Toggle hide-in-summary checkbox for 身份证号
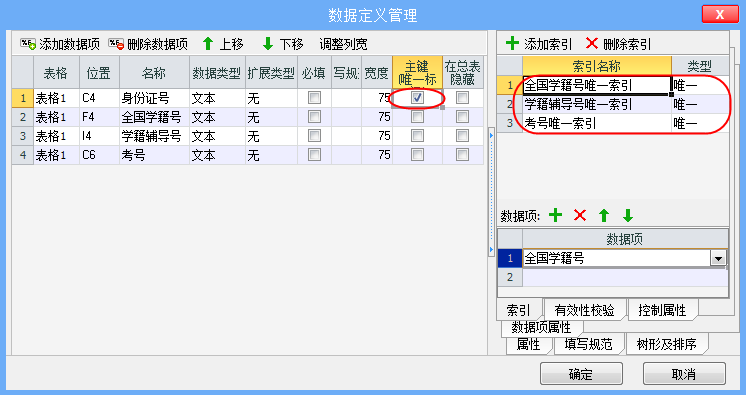 (462, 98)
